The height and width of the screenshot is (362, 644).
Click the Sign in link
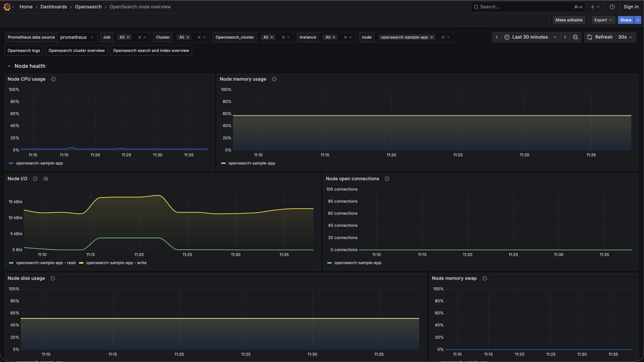[x=631, y=7]
